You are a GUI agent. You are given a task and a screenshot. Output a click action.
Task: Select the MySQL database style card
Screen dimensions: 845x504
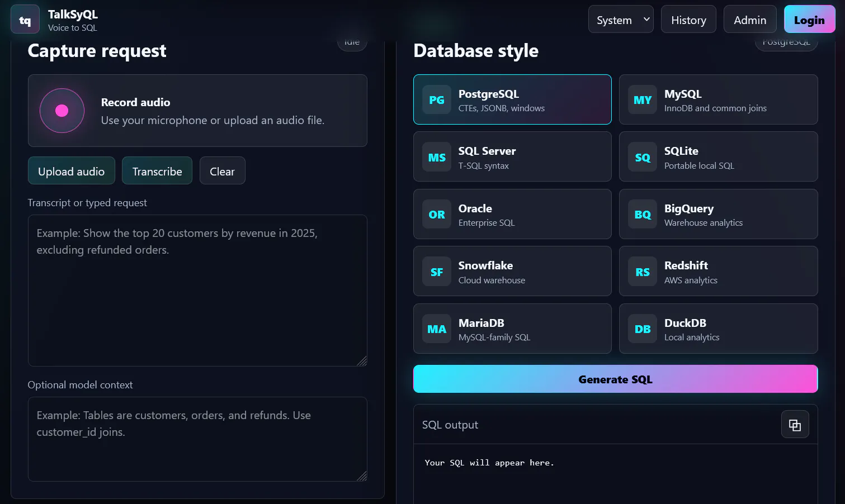[718, 99]
